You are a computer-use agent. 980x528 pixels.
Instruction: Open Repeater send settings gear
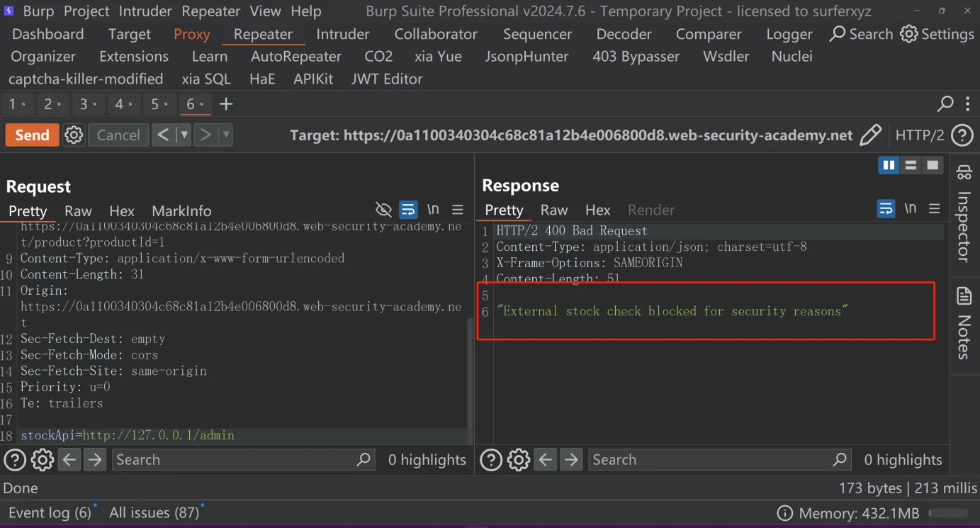click(x=74, y=135)
